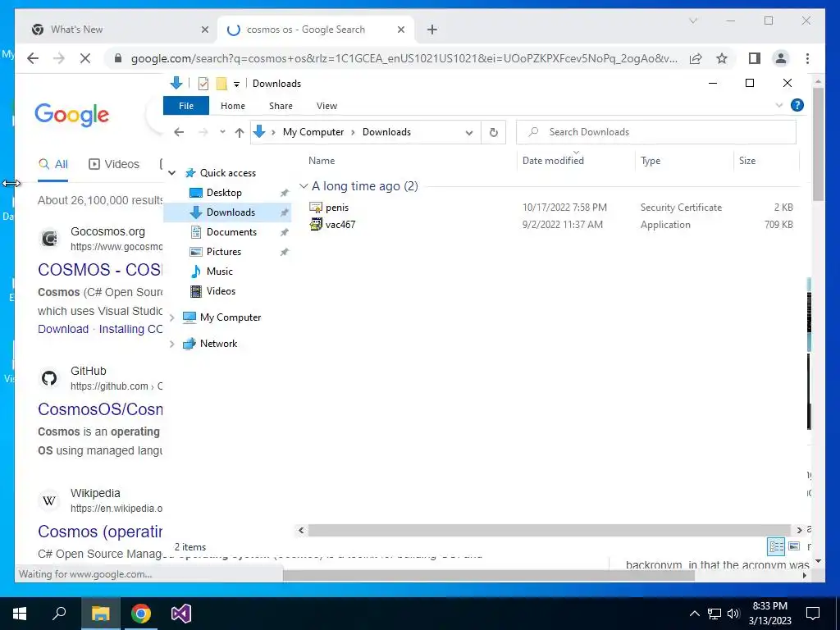Image resolution: width=840 pixels, height=630 pixels.
Task: Click Visual Studio taskbar icon
Action: point(181,614)
